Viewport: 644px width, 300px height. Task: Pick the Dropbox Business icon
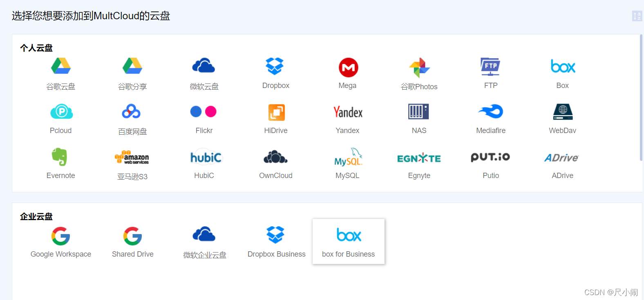pyautogui.click(x=275, y=235)
